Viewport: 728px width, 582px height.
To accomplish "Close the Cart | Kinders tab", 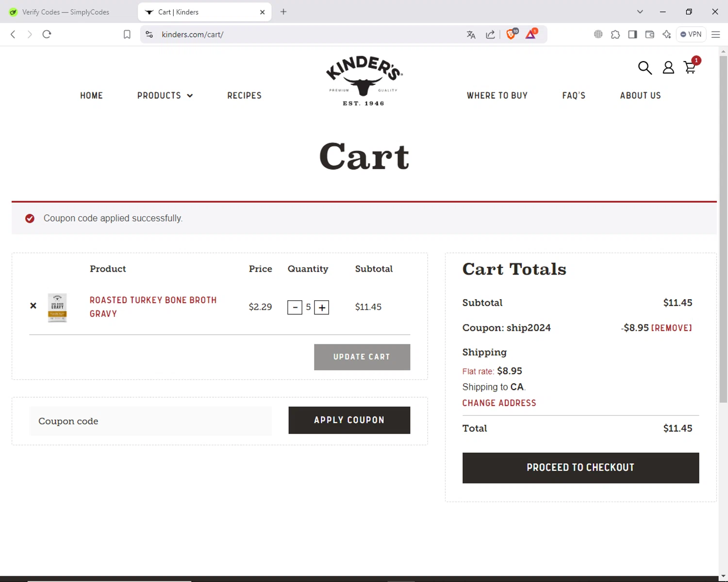I will pyautogui.click(x=263, y=12).
